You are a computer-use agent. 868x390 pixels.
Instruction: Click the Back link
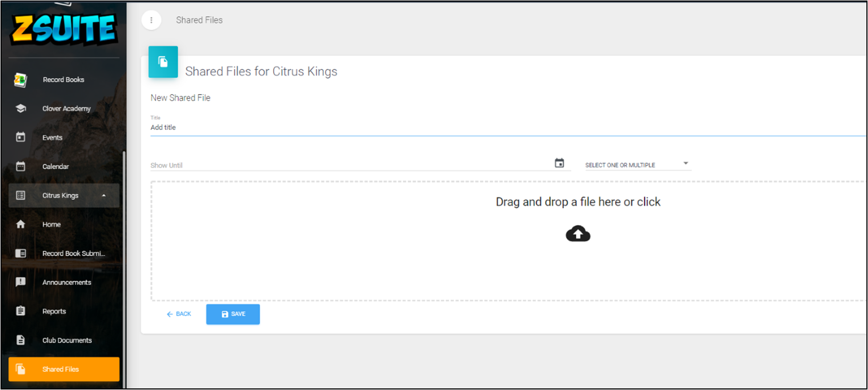click(179, 314)
